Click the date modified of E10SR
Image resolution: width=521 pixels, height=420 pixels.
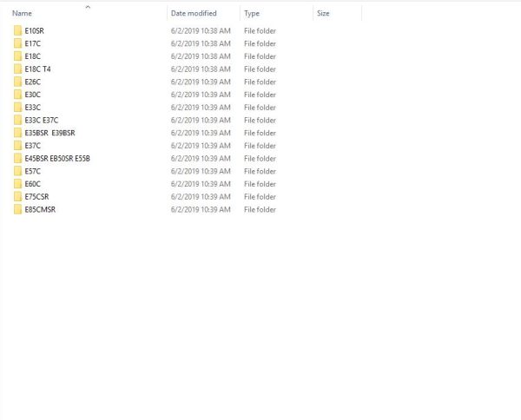tap(201, 31)
